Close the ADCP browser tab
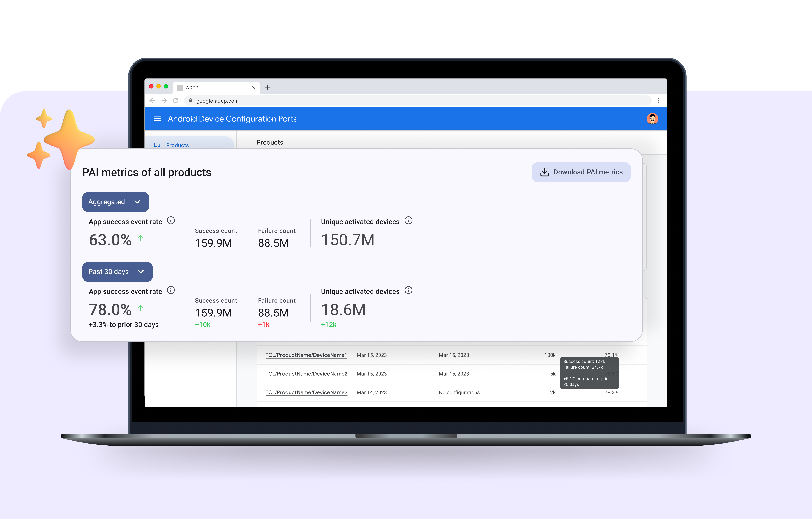 point(254,88)
